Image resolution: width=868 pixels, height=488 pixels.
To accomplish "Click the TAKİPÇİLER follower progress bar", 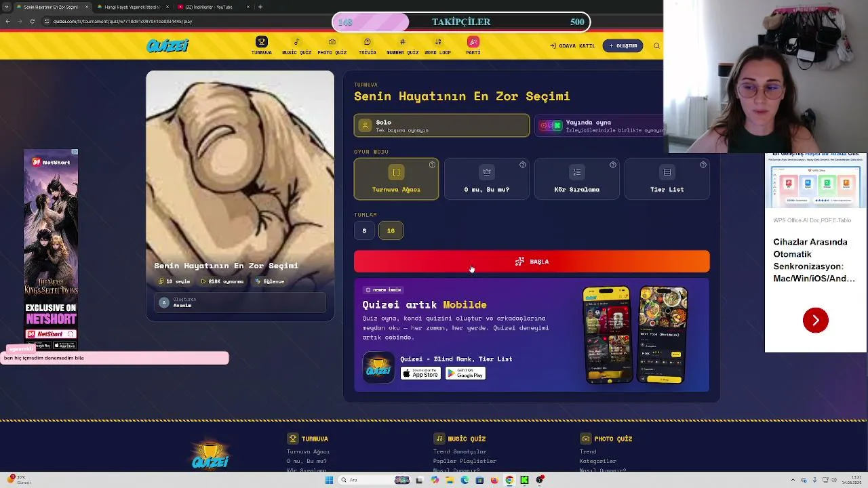I will (x=461, y=22).
